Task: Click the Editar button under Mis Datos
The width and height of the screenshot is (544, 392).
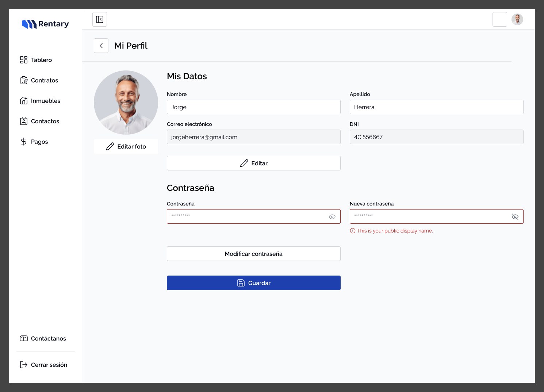Action: (254, 163)
